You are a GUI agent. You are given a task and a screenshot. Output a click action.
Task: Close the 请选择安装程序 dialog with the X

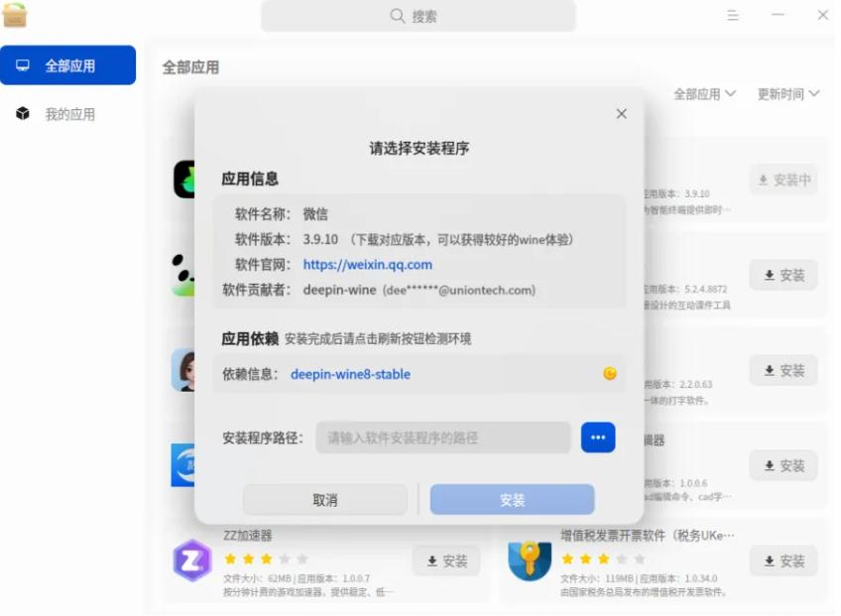point(622,114)
